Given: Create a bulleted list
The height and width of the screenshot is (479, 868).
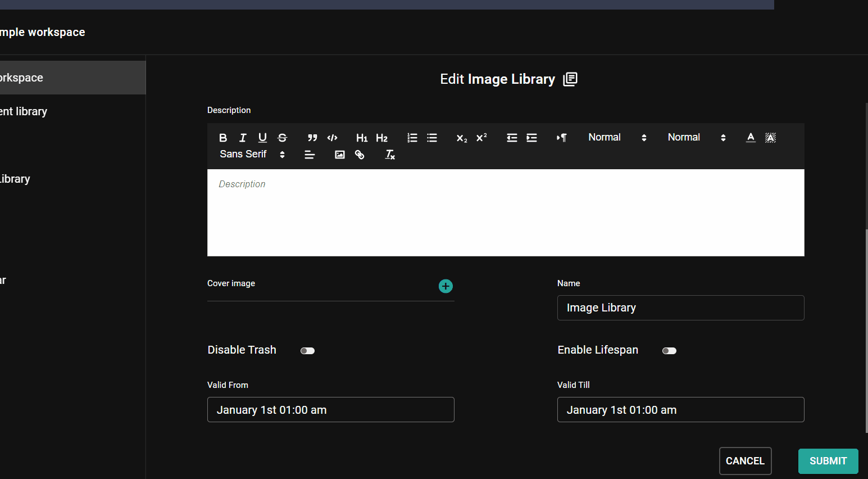Looking at the screenshot, I should point(432,138).
